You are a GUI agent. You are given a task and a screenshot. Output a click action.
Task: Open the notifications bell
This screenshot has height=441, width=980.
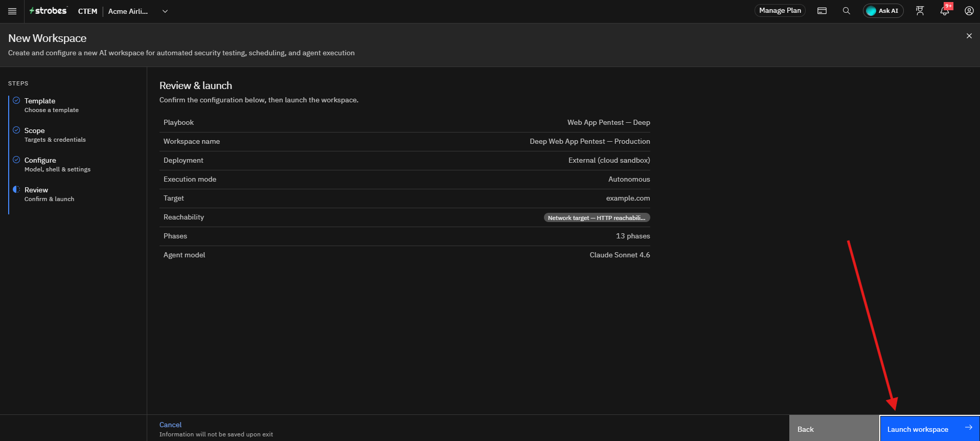(x=945, y=11)
